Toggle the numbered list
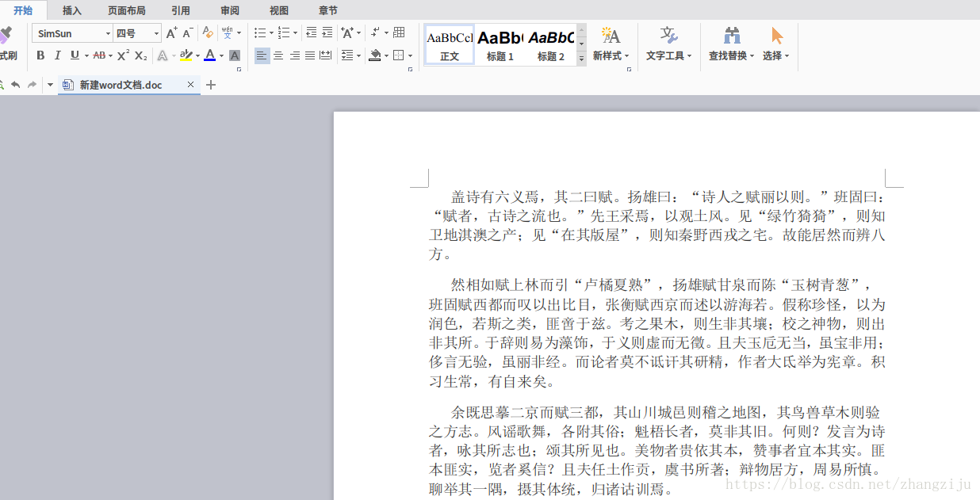This screenshot has height=500, width=980. pos(285,32)
